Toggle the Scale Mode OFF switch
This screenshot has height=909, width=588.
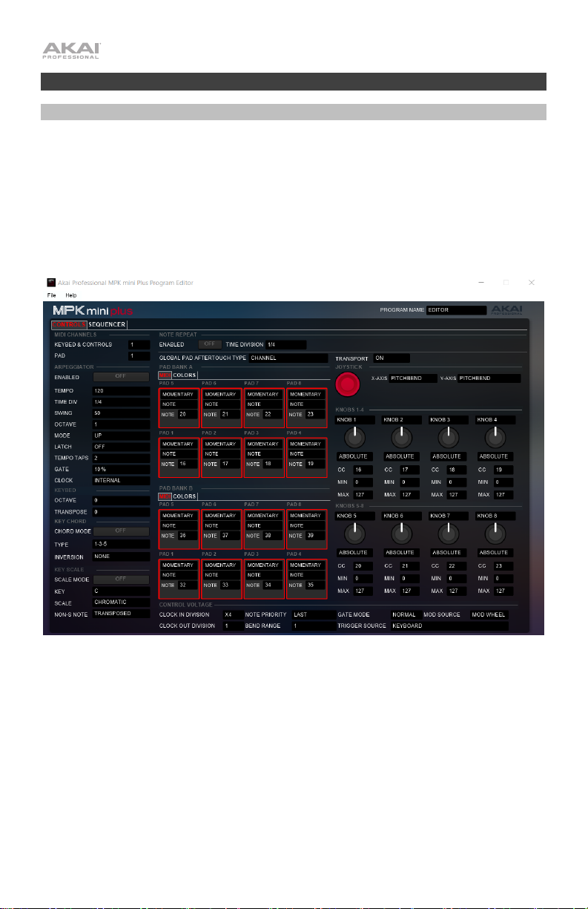[x=120, y=580]
